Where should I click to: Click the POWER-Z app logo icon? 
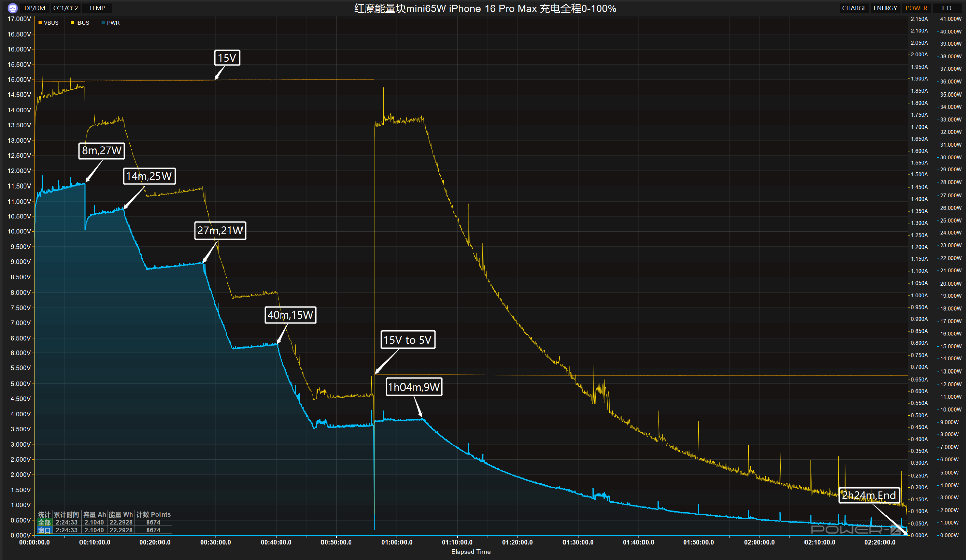pos(12,8)
